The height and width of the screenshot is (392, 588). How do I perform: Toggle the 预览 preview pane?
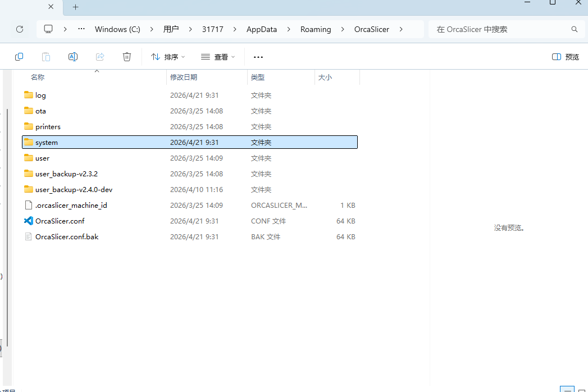(566, 57)
